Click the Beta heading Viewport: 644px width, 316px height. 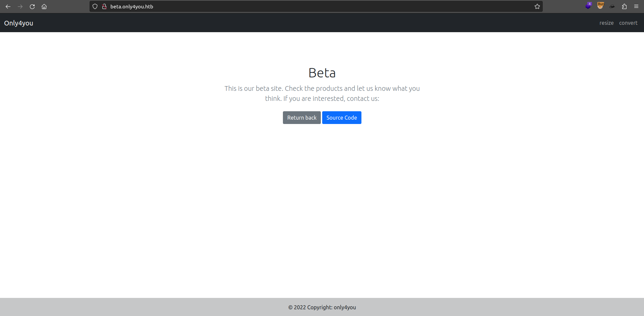point(322,73)
